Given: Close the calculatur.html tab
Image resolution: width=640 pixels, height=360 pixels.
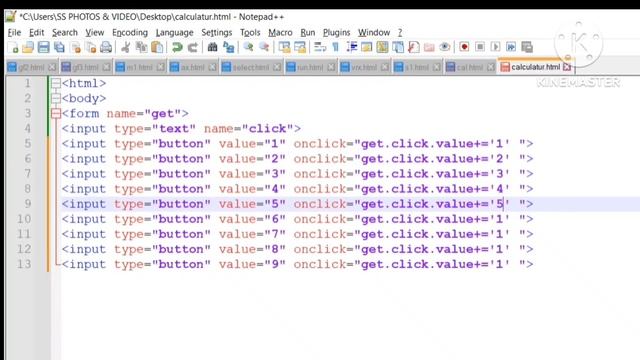Looking at the screenshot, I should (x=567, y=67).
